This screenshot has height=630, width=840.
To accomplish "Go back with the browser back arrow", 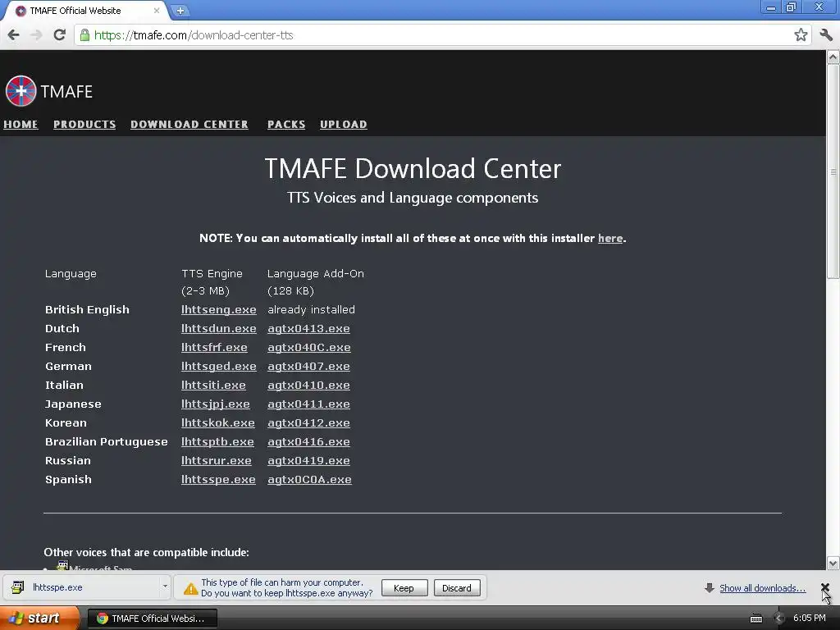I will pos(13,35).
